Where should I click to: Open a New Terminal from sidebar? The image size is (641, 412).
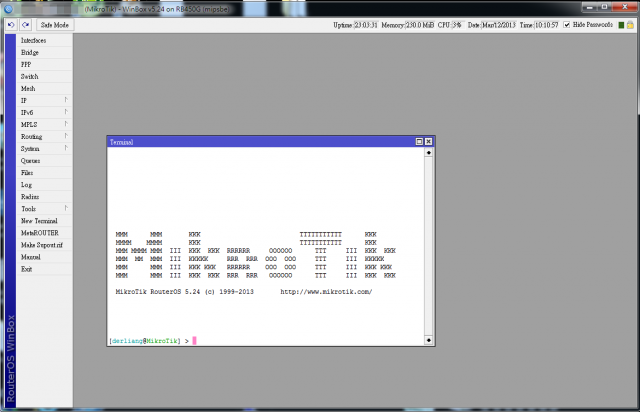[44, 221]
